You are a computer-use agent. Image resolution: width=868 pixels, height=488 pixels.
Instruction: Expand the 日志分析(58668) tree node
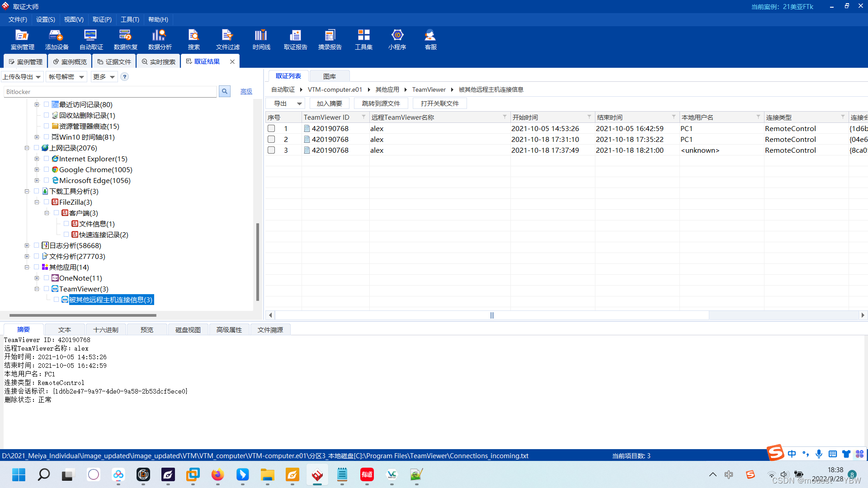(27, 246)
